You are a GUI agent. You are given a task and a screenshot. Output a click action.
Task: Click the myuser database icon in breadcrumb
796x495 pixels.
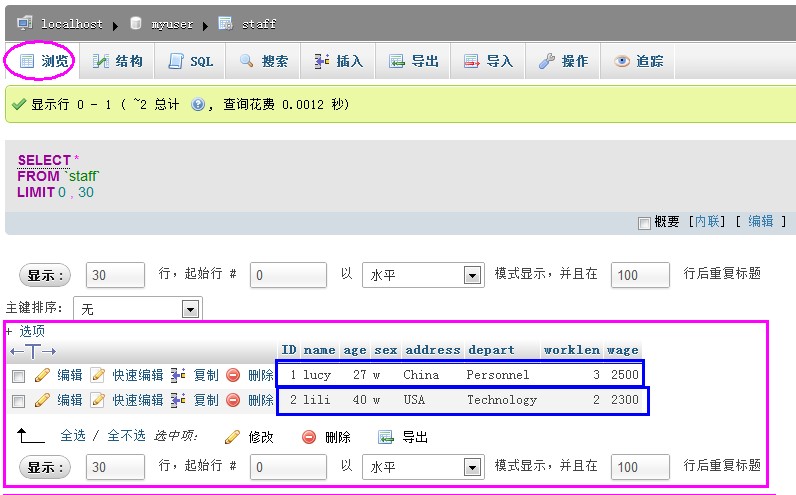point(136,23)
